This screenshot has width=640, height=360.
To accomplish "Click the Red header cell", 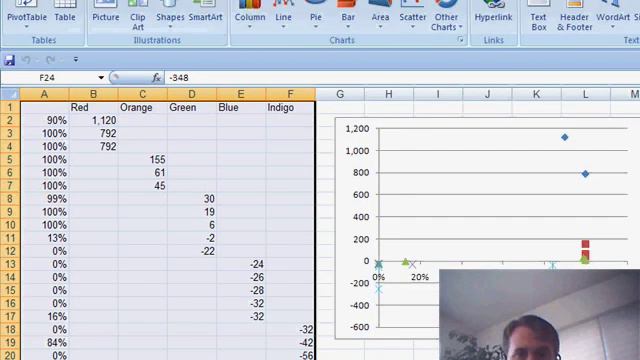I will (x=93, y=107).
